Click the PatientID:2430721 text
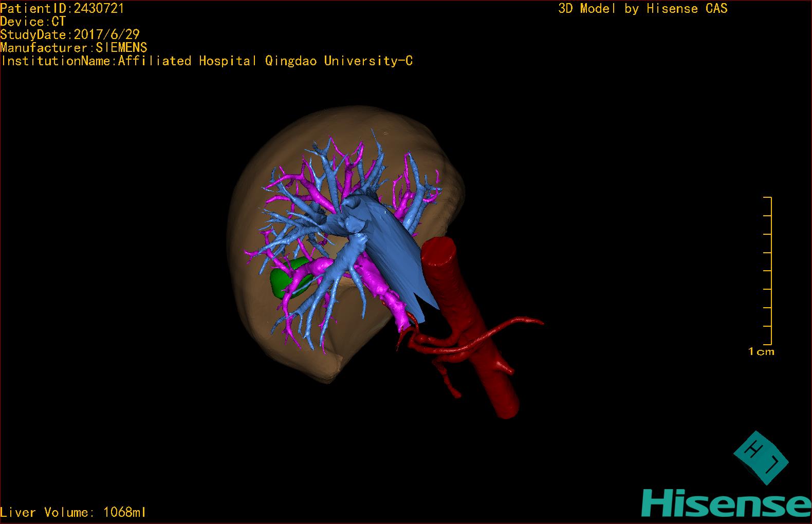 click(62, 8)
